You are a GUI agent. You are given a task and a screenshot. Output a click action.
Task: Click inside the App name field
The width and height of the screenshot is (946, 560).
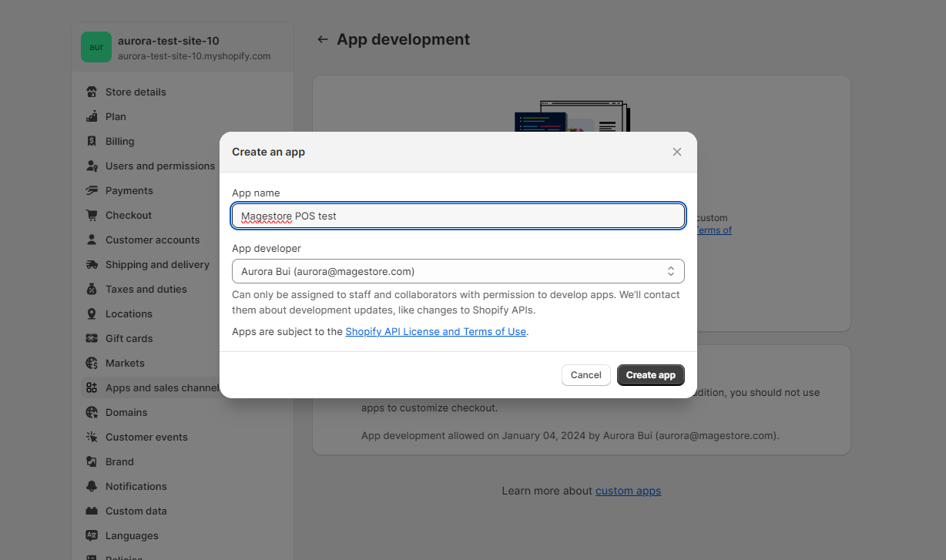pyautogui.click(x=458, y=216)
